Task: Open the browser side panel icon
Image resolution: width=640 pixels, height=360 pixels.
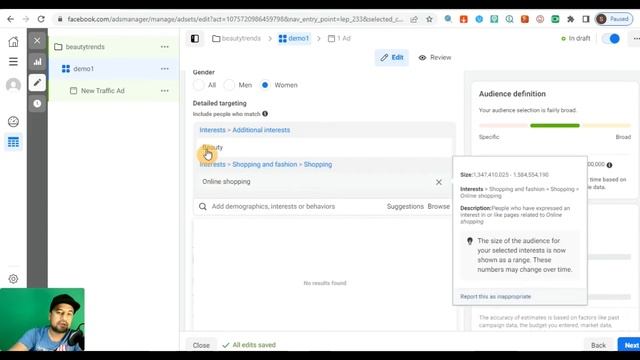Action: [586, 19]
